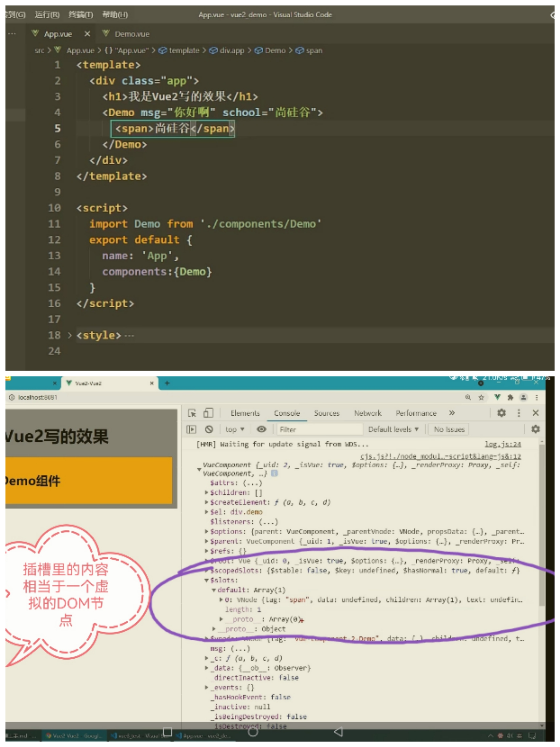Viewport: 560px width, 747px height.
Task: Switch to the Elements tab
Action: [x=245, y=413]
